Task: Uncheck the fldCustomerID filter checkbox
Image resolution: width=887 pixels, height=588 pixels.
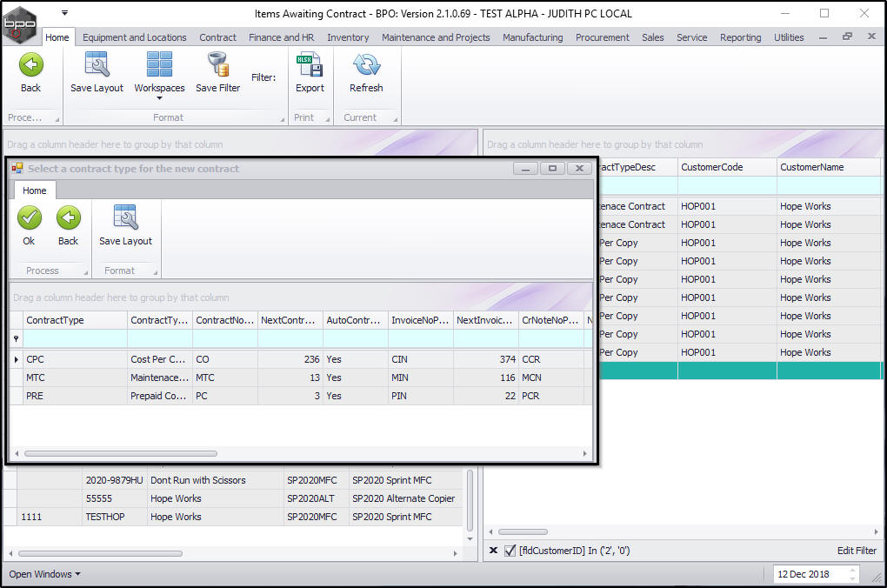Action: coord(510,551)
